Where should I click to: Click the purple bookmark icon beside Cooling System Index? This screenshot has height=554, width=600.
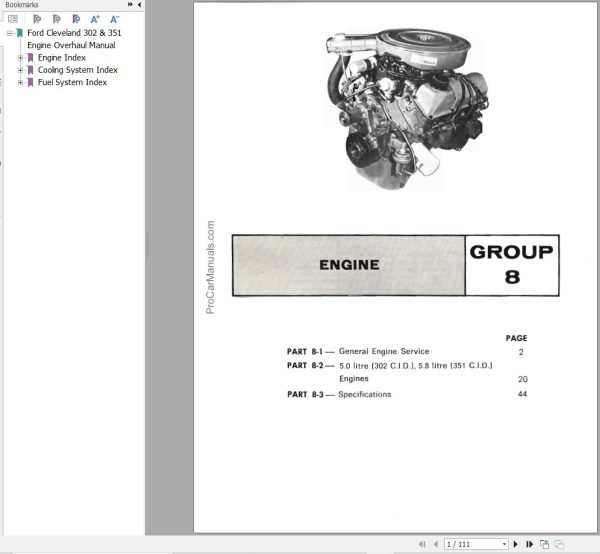click(30, 70)
